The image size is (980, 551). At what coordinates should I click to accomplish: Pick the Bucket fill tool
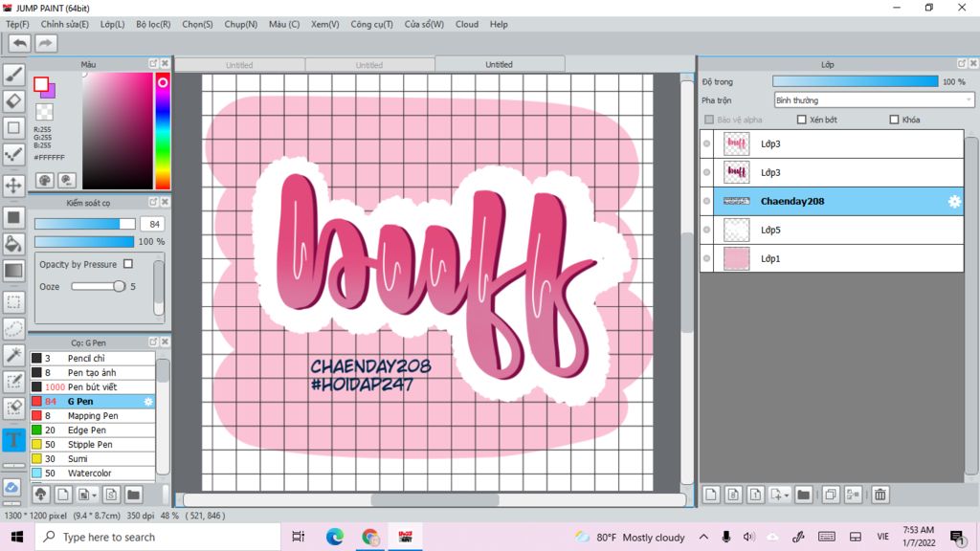pyautogui.click(x=13, y=244)
